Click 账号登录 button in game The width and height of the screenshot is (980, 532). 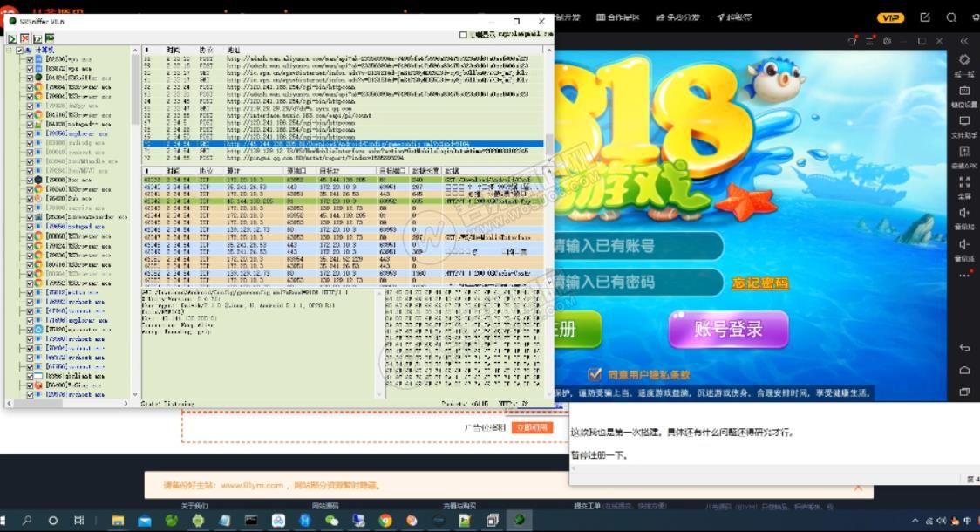tap(728, 329)
